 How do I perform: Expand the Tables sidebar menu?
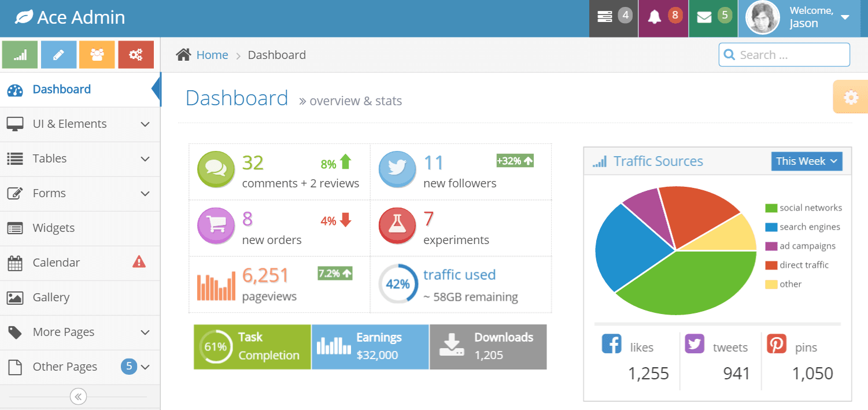click(80, 159)
